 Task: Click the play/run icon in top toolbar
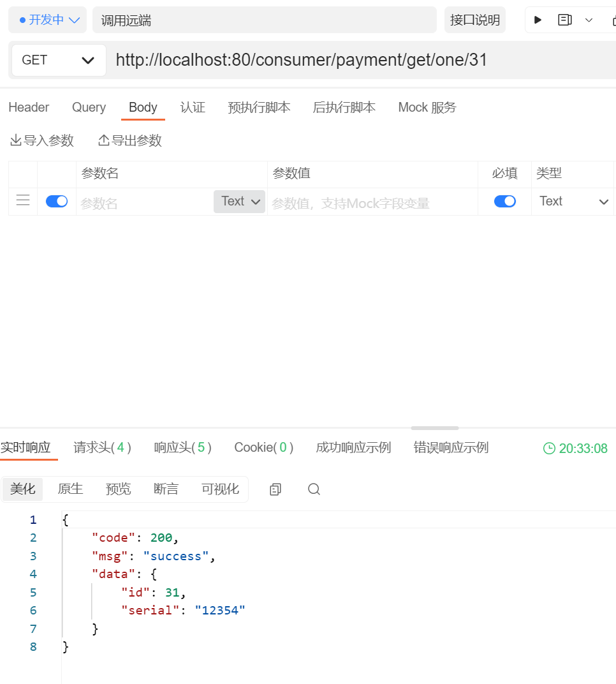tap(538, 20)
